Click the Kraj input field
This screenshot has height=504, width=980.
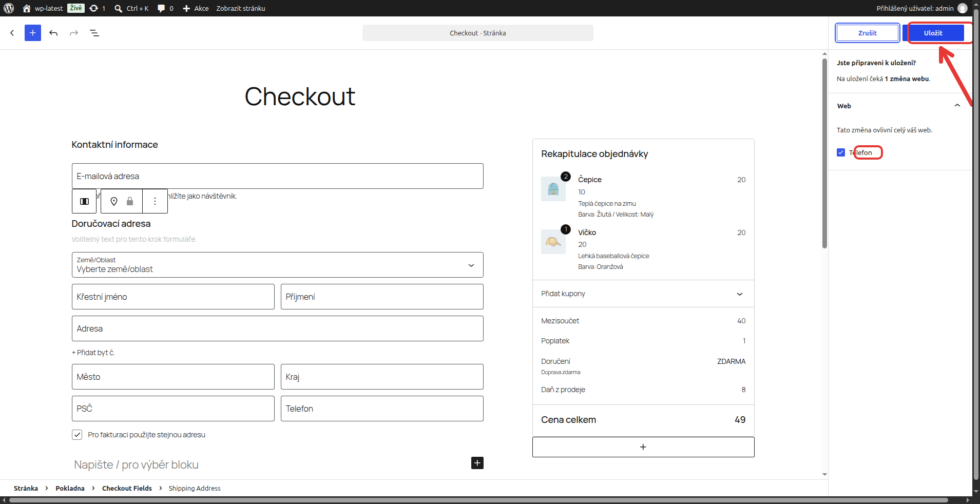(x=382, y=377)
